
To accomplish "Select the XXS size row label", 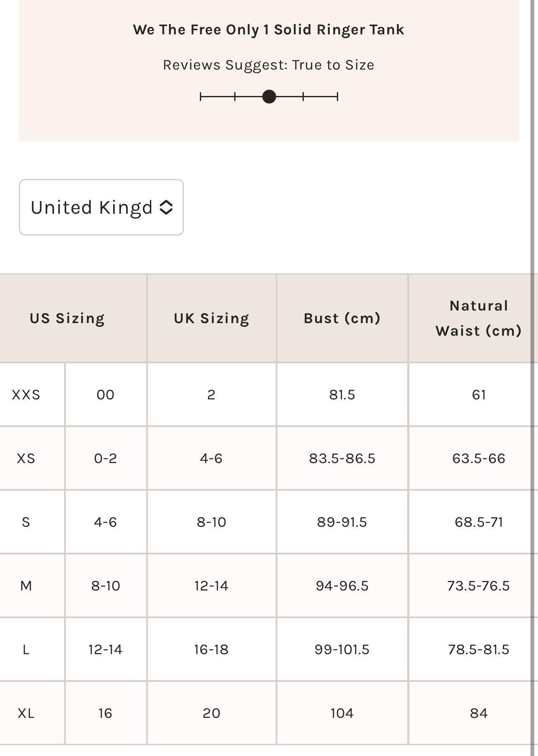I will [x=26, y=395].
